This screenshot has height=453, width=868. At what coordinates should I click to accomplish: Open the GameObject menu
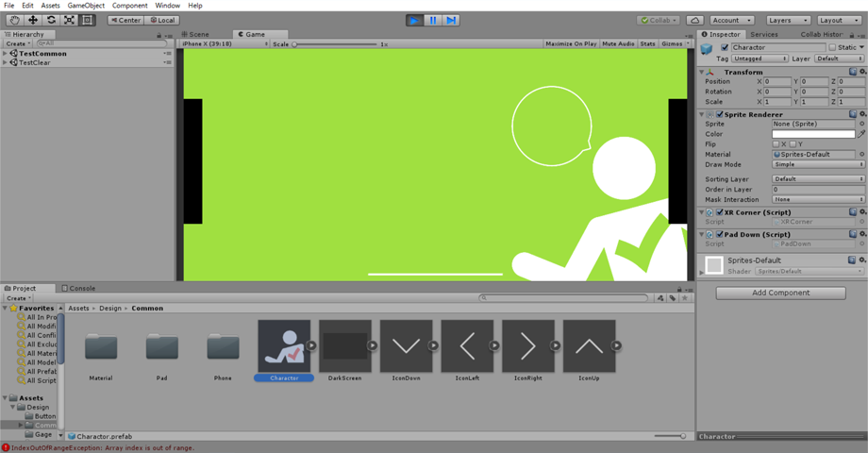pos(86,6)
